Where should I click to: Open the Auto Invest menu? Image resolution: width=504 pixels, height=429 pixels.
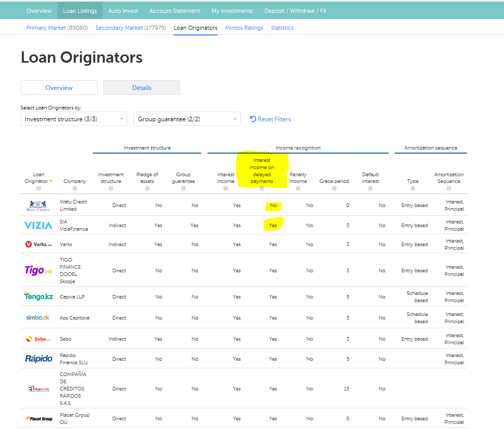pos(124,11)
